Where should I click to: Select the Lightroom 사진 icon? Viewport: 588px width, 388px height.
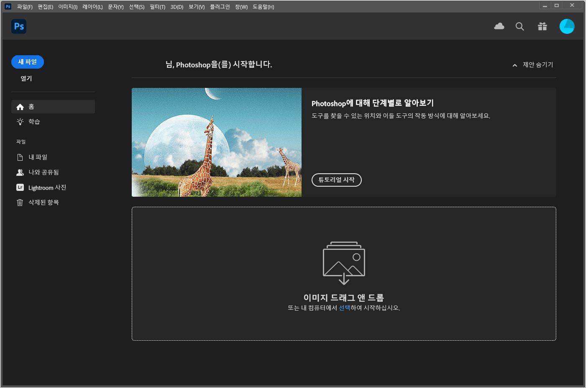tap(20, 187)
